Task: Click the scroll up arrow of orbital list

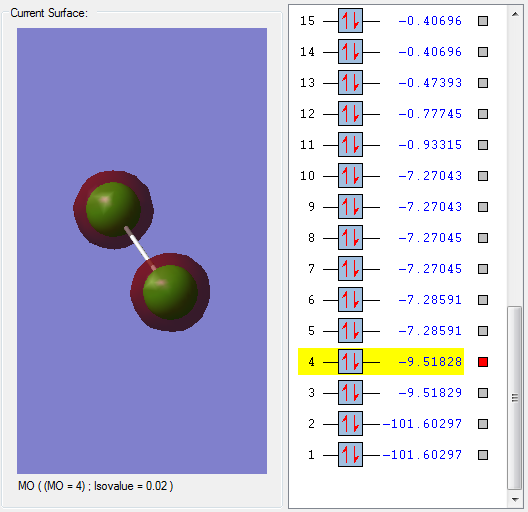Action: [515, 14]
